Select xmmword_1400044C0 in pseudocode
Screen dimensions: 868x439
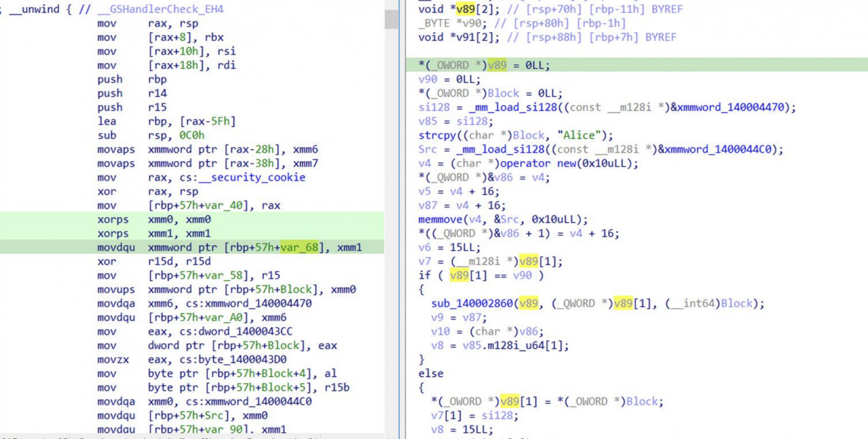click(x=721, y=149)
